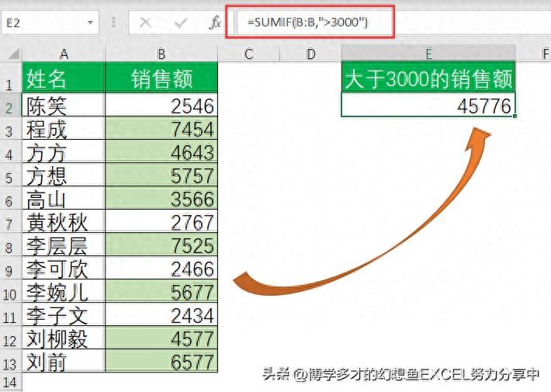Select column E header
The image size is (551, 392).
pos(428,54)
